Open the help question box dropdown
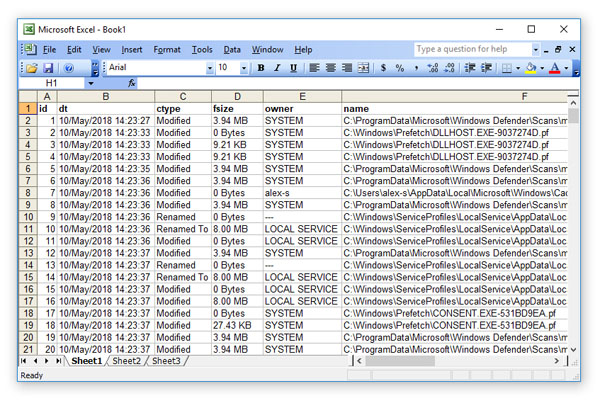The image size is (600, 403). point(535,49)
